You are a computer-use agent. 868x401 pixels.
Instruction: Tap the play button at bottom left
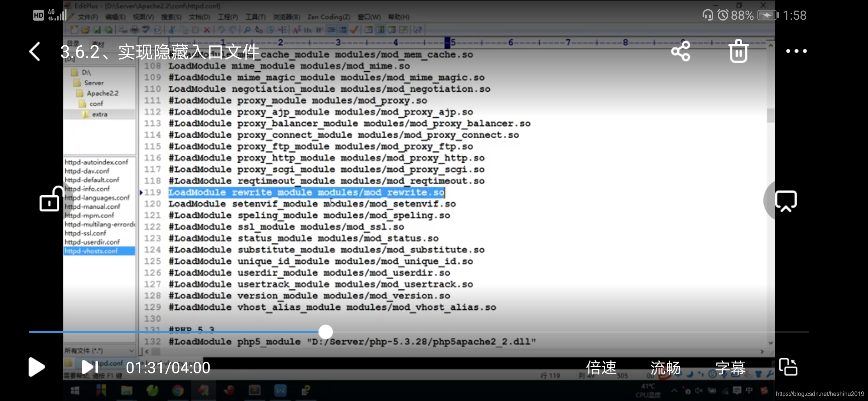[36, 367]
